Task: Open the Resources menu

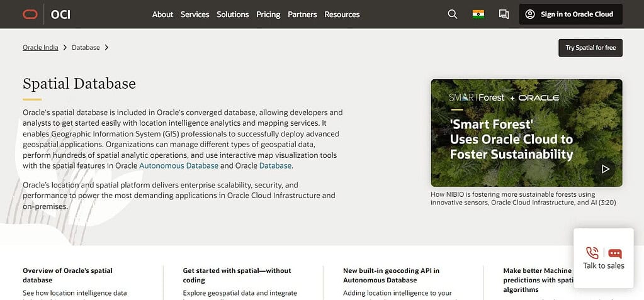Action: [x=342, y=14]
